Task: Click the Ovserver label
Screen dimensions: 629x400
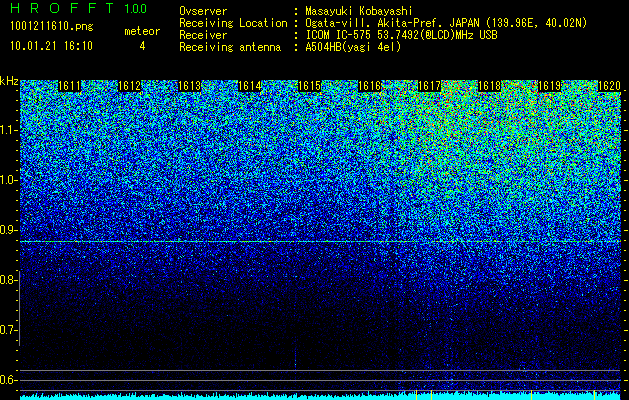Action: tap(203, 11)
